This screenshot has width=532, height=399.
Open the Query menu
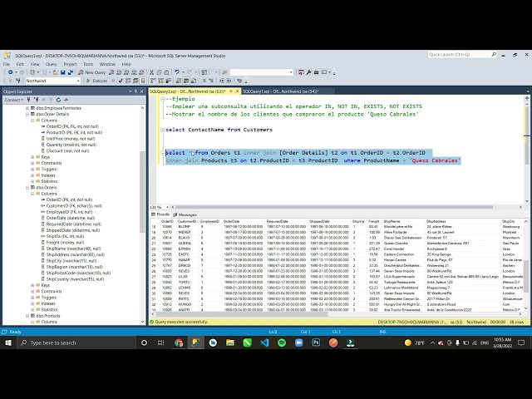[52, 64]
